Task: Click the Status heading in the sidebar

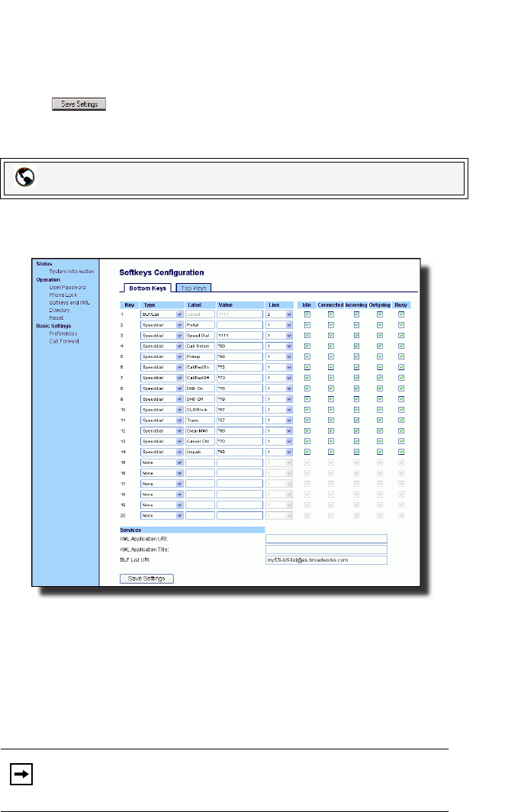Action: click(x=44, y=263)
